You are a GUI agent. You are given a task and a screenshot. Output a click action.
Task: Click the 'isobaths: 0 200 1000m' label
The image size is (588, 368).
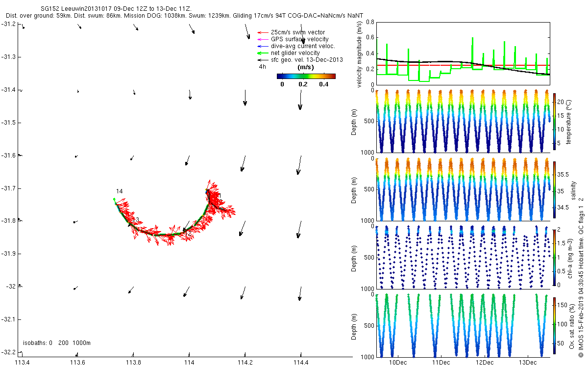[57, 342]
